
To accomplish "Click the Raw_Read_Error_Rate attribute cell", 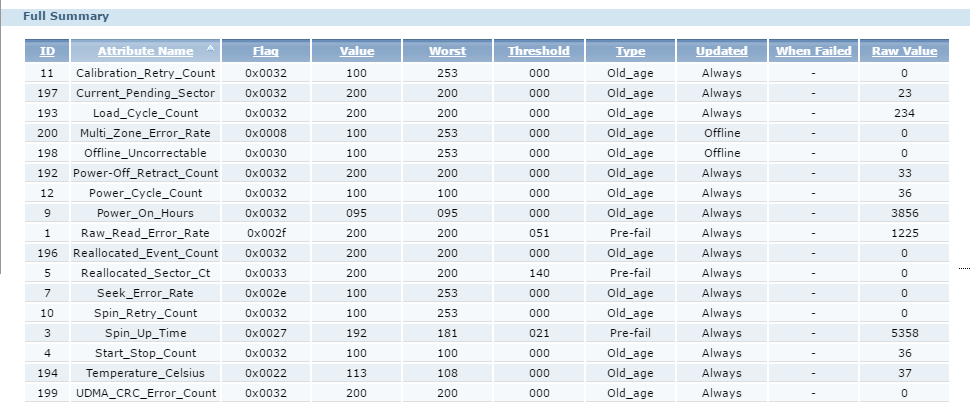I will (146, 233).
